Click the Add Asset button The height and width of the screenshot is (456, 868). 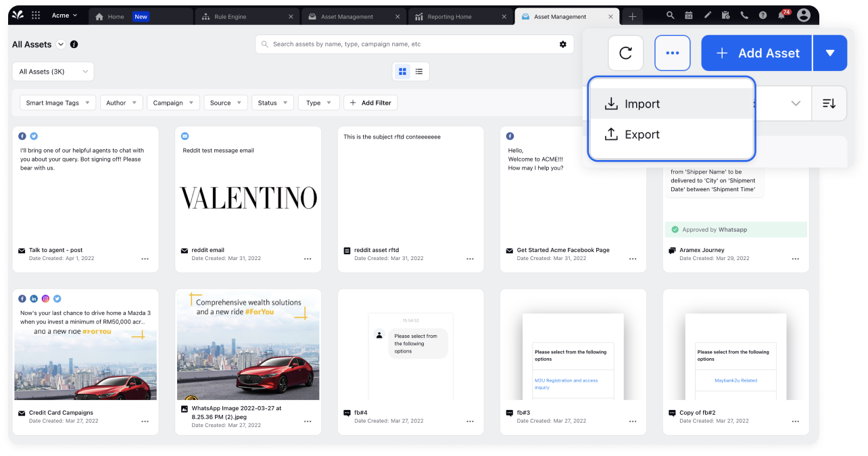tap(756, 53)
